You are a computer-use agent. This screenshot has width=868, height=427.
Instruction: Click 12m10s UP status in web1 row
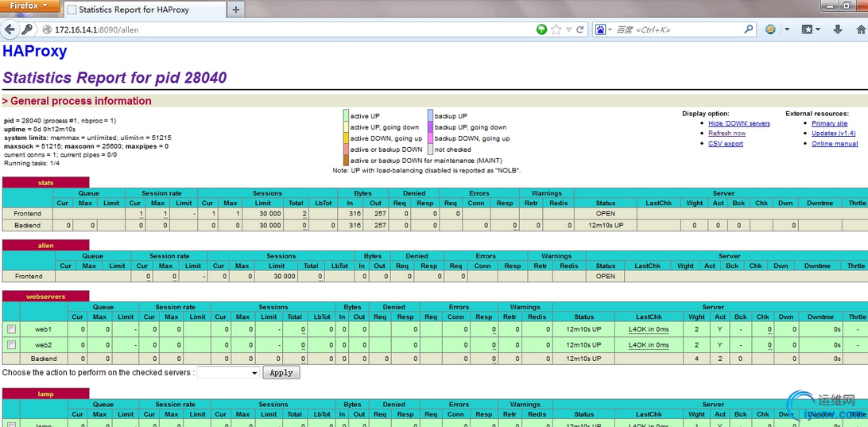(583, 329)
